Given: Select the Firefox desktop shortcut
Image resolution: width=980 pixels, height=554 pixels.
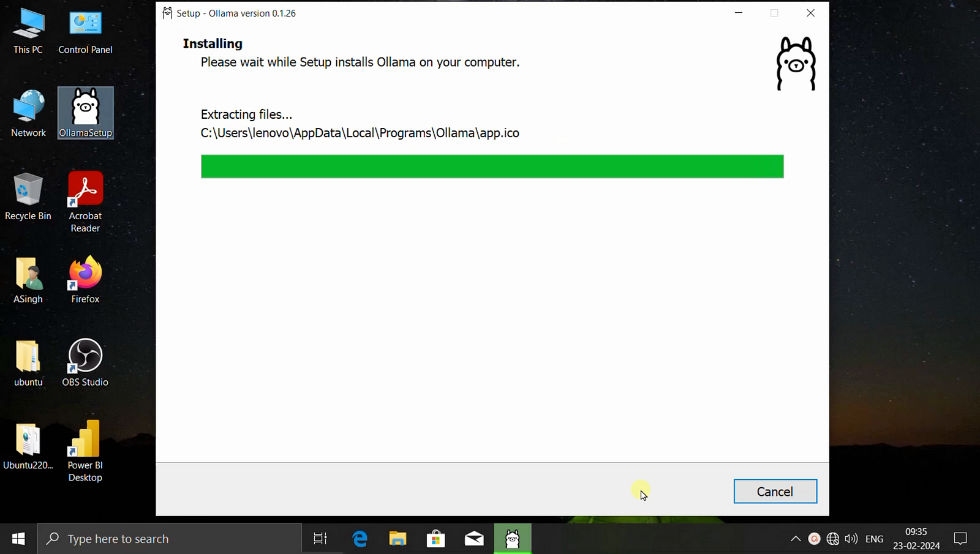Looking at the screenshot, I should click(85, 279).
